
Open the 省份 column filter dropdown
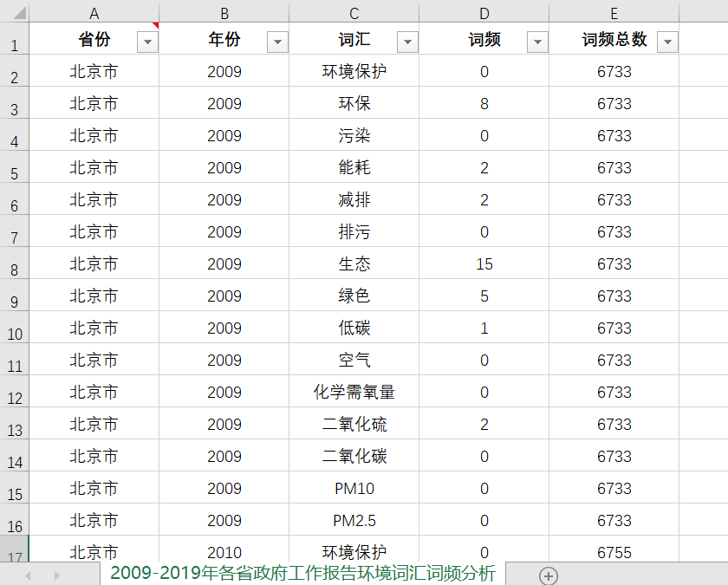pos(147,41)
